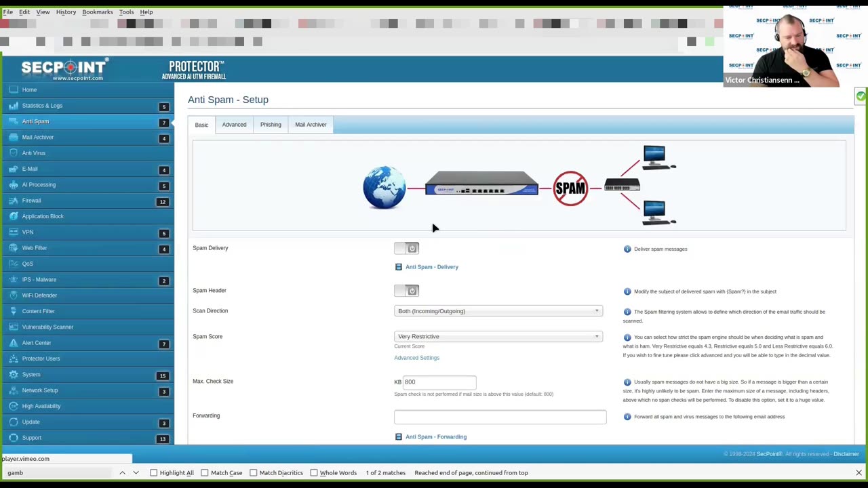Open the Disclaimer link in footer
This screenshot has width=868, height=488.
[x=846, y=454]
